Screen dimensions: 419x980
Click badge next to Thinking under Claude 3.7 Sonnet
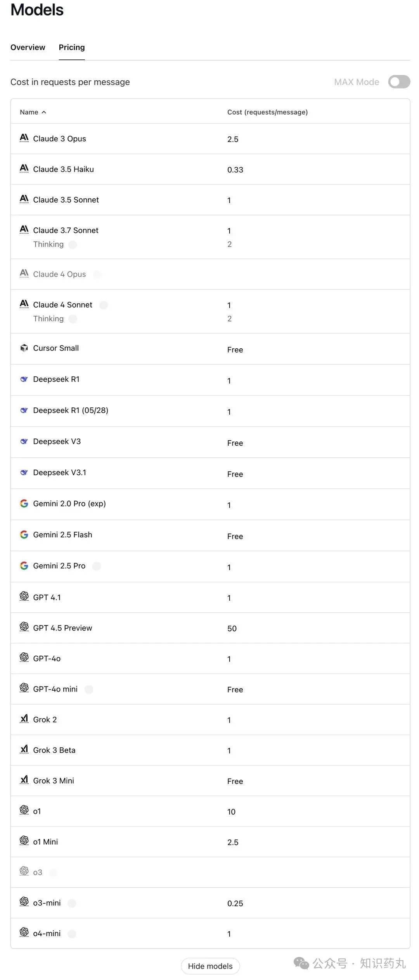tap(73, 245)
